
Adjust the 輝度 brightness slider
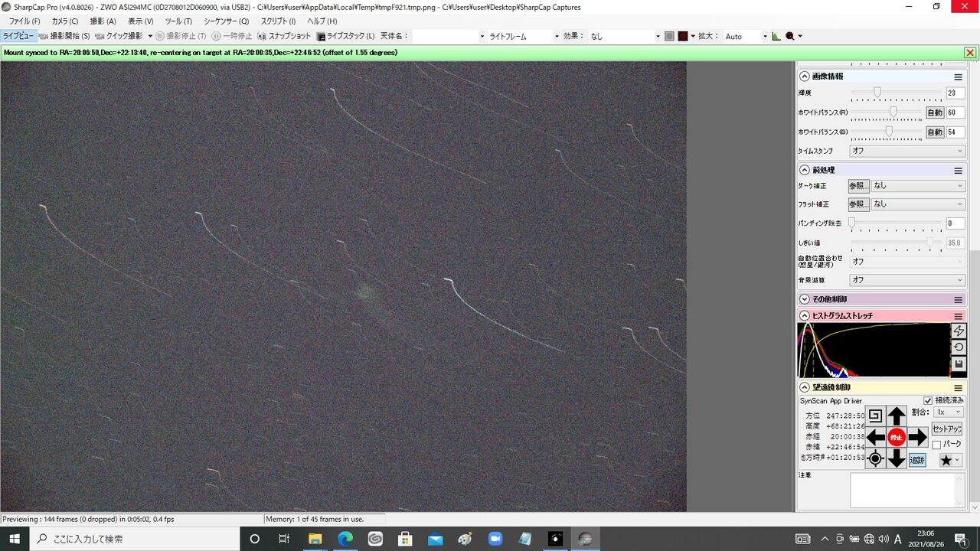point(897,93)
